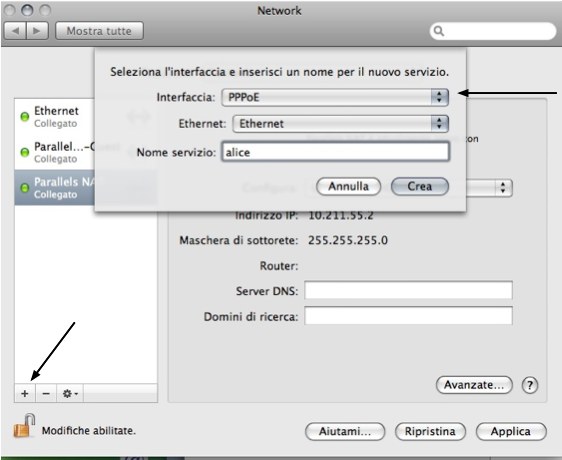Click the minus icon to remove service
562x460 pixels.
(46, 394)
